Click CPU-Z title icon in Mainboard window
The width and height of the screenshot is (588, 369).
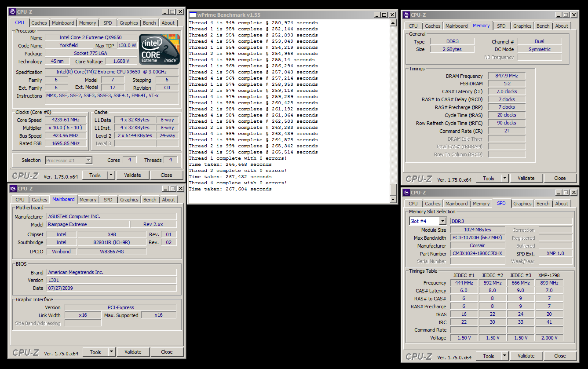(13, 189)
